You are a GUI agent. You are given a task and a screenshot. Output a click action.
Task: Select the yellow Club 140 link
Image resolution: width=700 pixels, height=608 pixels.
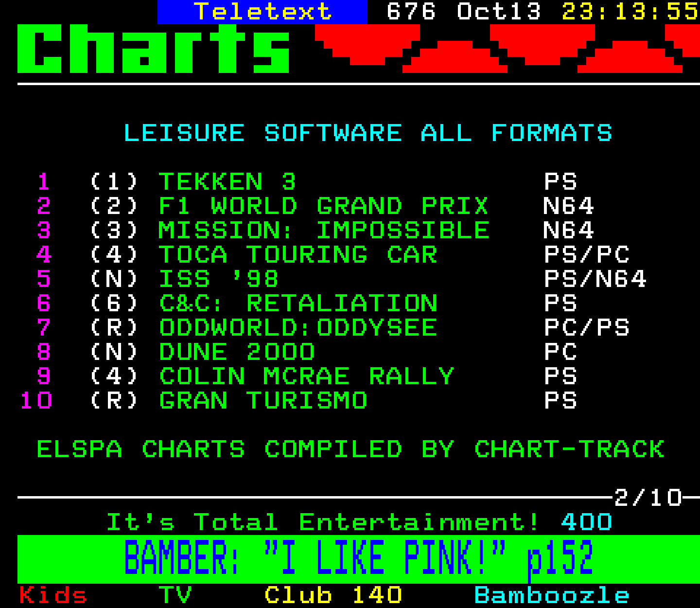333,595
